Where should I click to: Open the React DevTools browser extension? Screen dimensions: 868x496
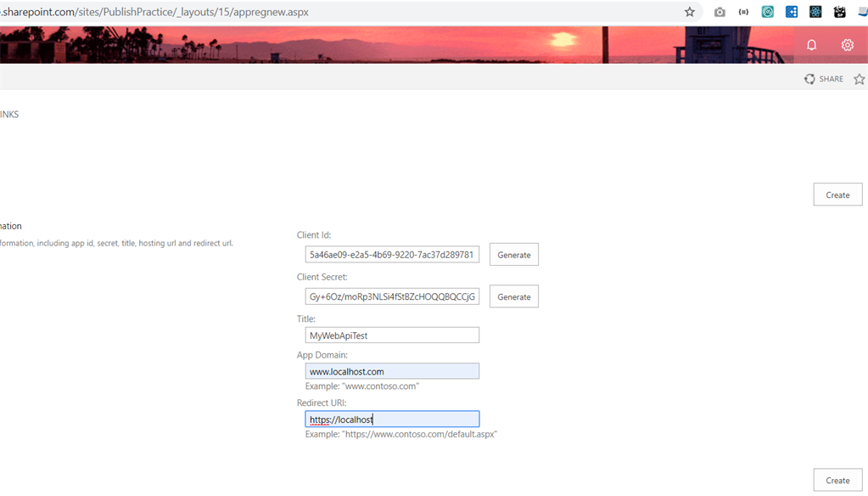coord(815,12)
